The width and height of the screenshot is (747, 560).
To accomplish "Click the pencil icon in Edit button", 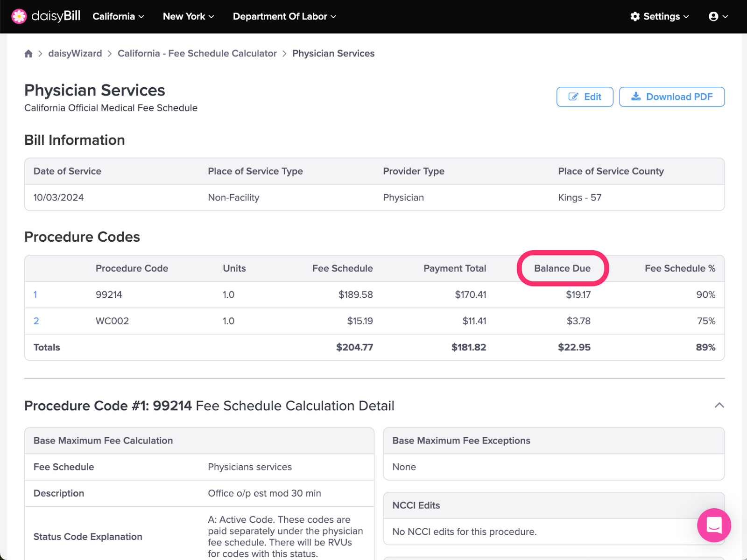I will pos(573,97).
